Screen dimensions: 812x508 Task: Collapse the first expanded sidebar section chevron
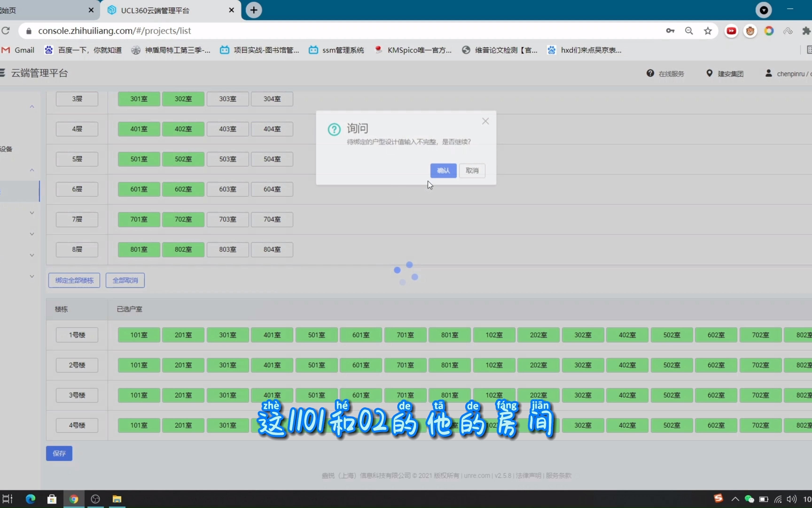click(32, 107)
